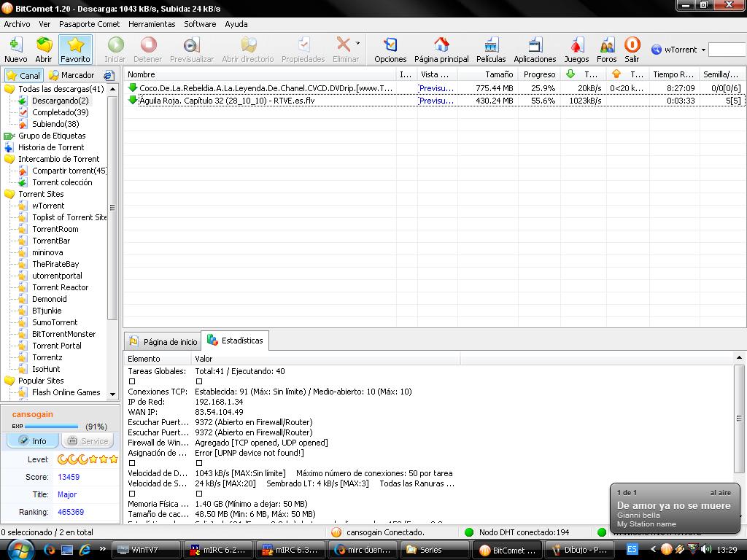
Task: Sort by upload speed arrow column
Action: point(628,74)
